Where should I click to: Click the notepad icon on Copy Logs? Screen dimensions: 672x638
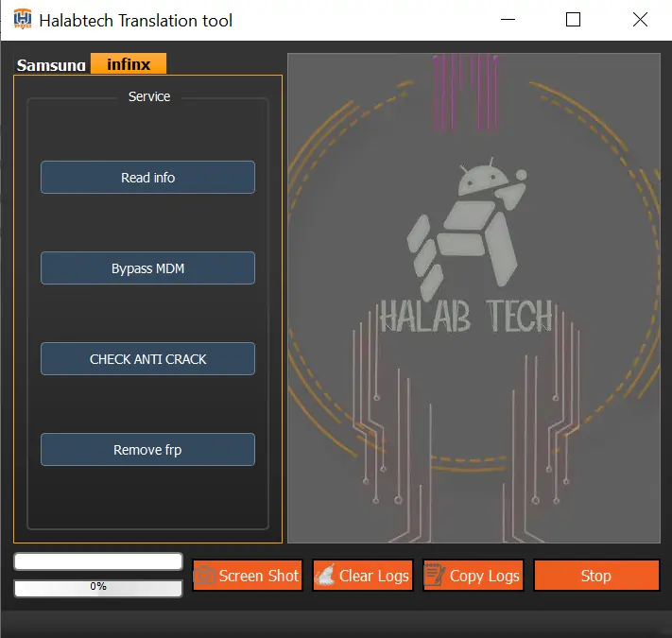pos(435,575)
